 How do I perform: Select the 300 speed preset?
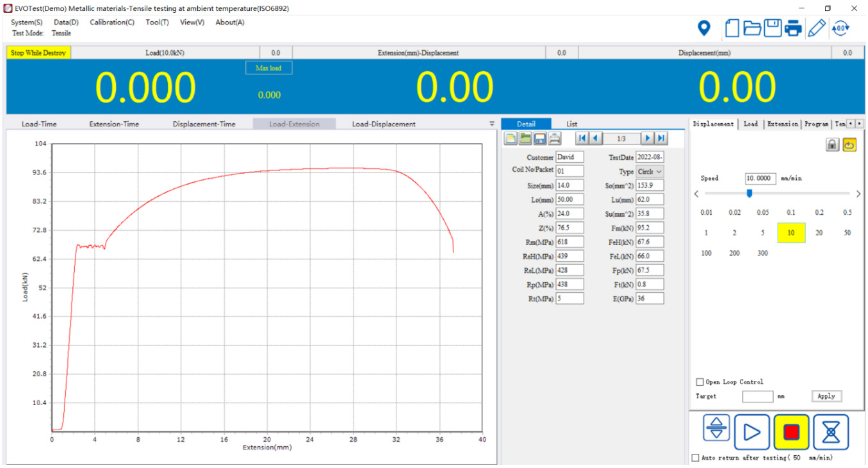tap(762, 253)
